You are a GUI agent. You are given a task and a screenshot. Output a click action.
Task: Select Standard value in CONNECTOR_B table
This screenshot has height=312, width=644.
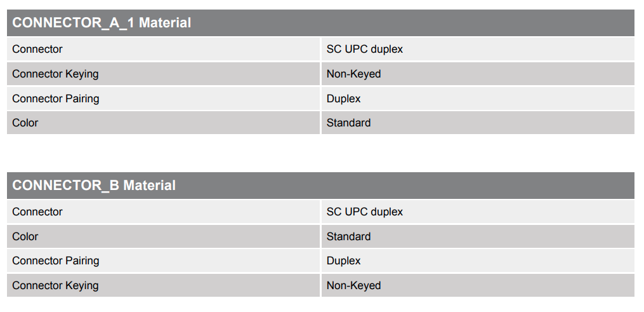[348, 236]
